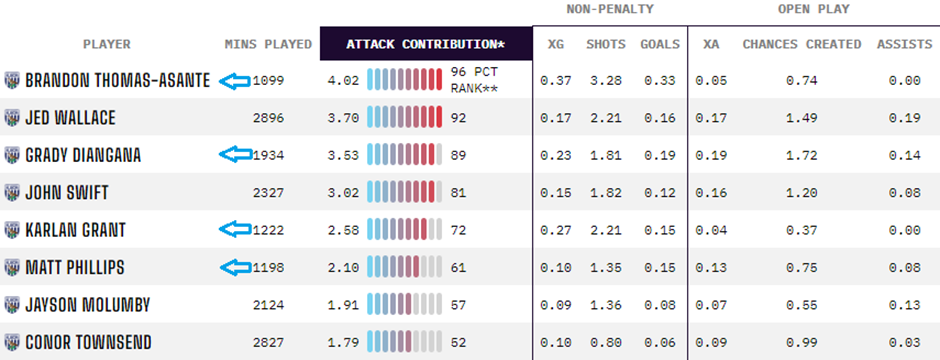940x360 pixels.
Task: Click Conor Townsend's attack contribution bar
Action: [x=404, y=342]
